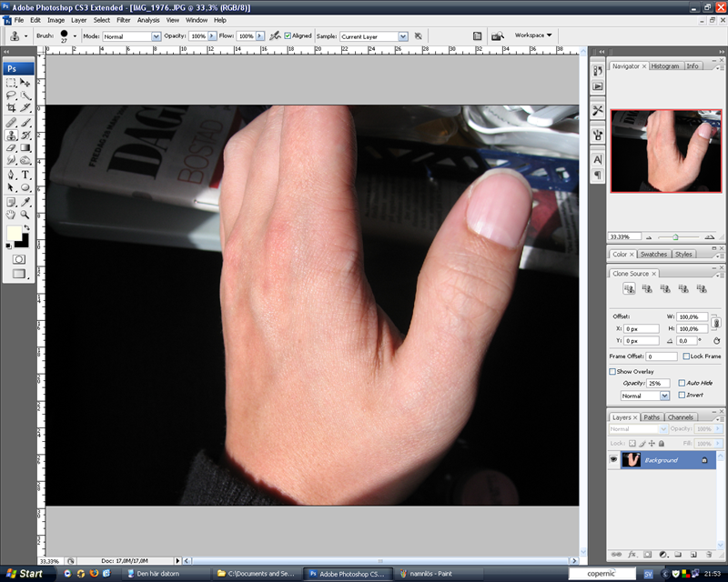This screenshot has height=582, width=728.
Task: Toggle the airbrush option in options bar
Action: point(275,35)
